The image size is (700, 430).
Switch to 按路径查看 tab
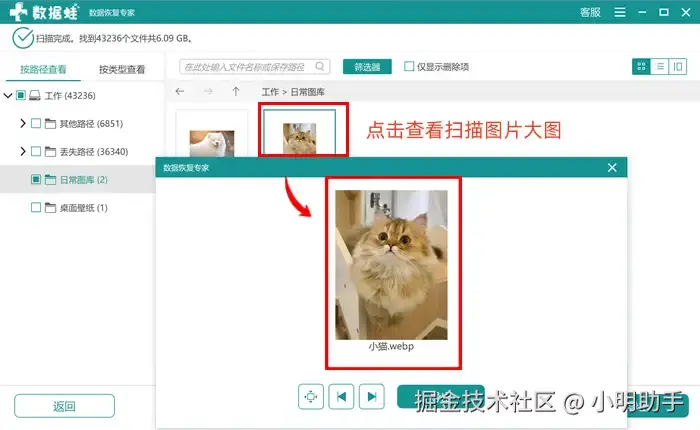click(x=43, y=69)
